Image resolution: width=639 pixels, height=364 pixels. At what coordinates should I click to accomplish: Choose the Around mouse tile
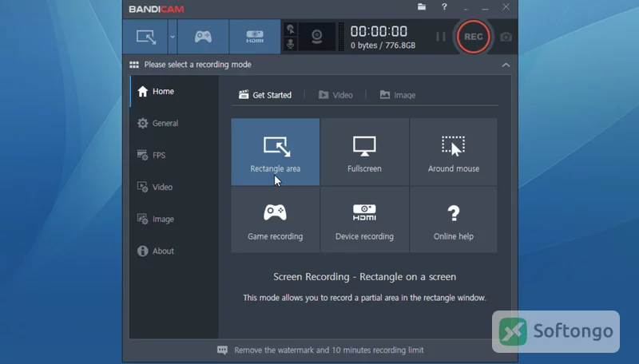(x=454, y=152)
